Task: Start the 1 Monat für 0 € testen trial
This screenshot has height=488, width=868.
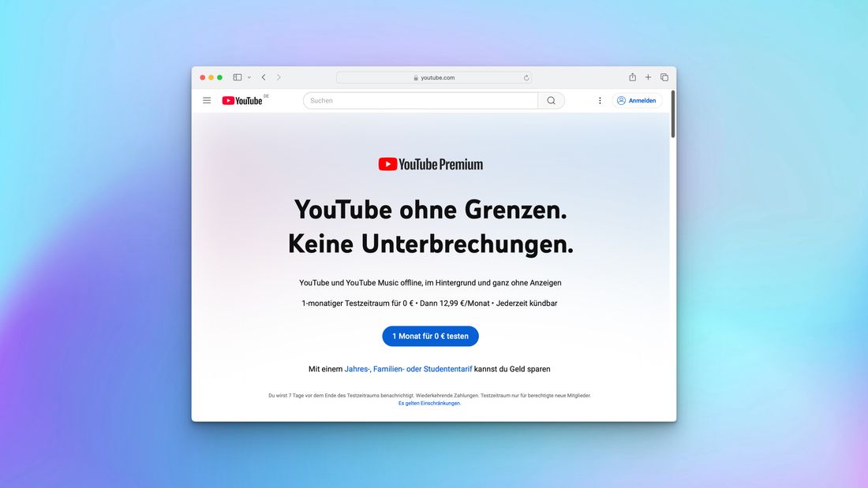Action: 430,336
